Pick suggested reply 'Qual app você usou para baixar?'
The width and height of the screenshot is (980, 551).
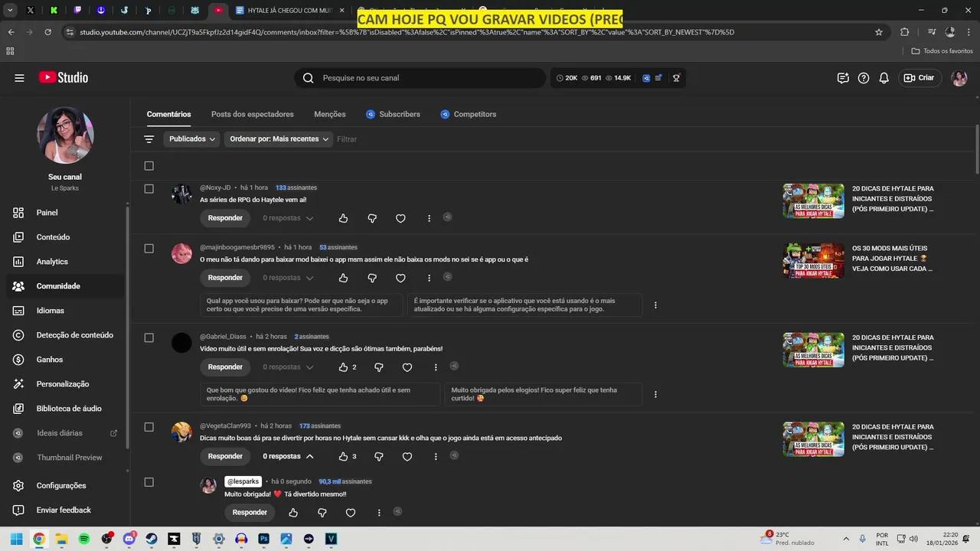click(x=302, y=305)
